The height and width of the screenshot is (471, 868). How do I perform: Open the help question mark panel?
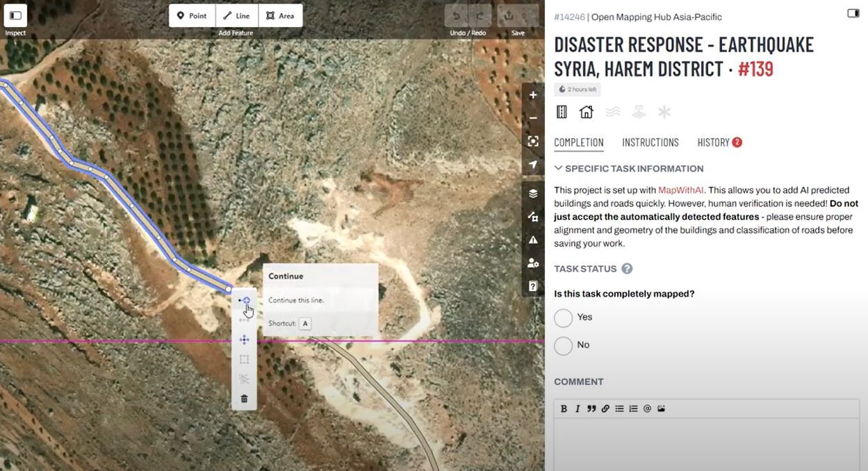(533, 286)
